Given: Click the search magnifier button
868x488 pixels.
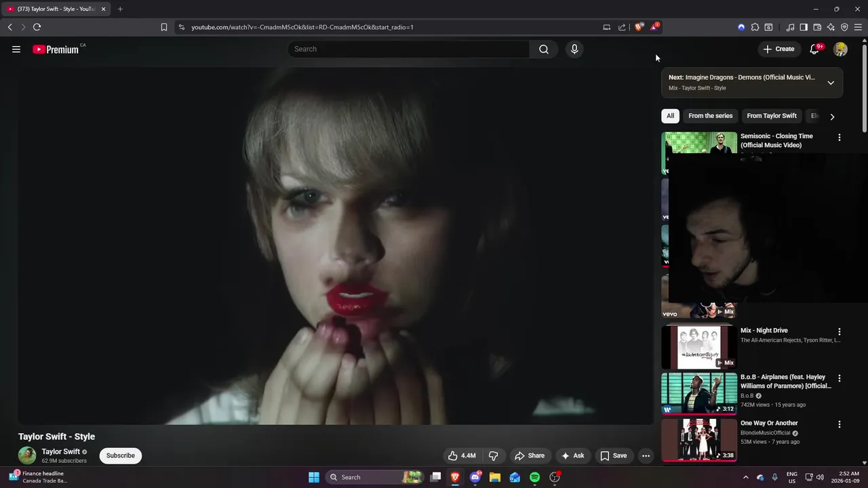Looking at the screenshot, I should (x=544, y=49).
